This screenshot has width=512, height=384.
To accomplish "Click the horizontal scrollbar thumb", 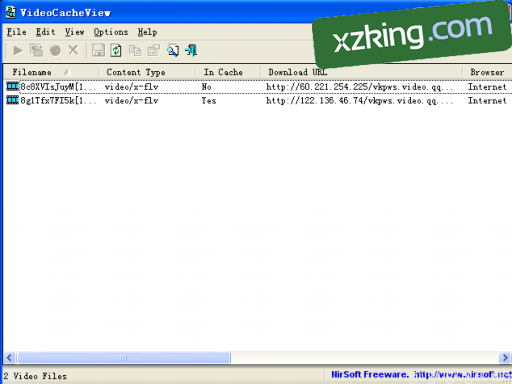I will pos(123,358).
